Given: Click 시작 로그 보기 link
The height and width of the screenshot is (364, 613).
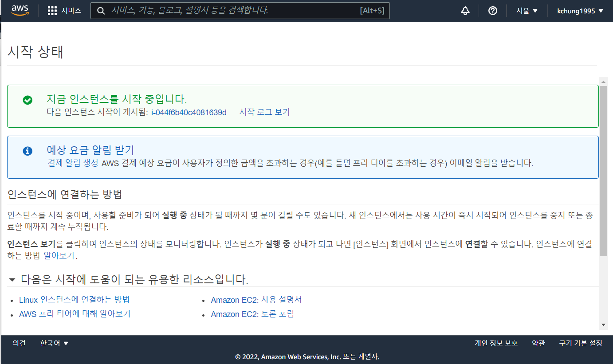Looking at the screenshot, I should coord(264,112).
